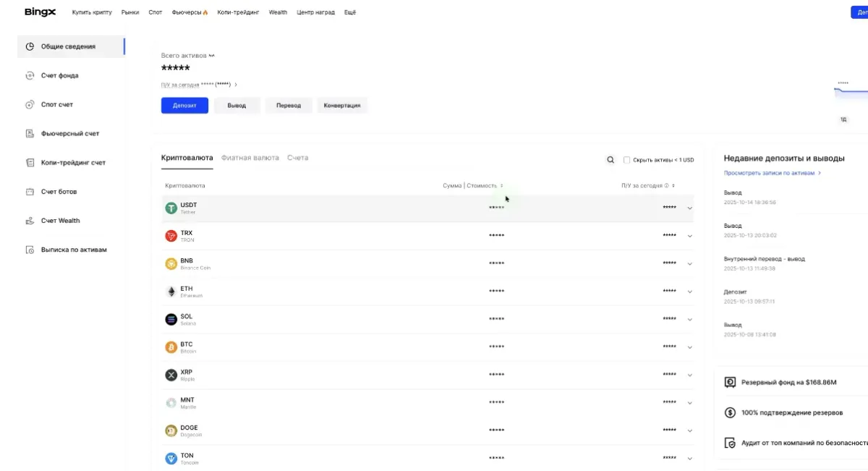Expand the DOGE row chevron

click(x=689, y=430)
